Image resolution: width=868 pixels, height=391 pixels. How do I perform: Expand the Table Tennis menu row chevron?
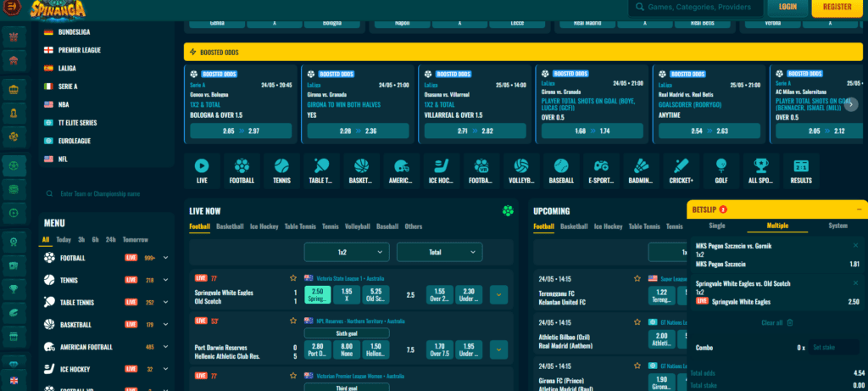coord(165,303)
